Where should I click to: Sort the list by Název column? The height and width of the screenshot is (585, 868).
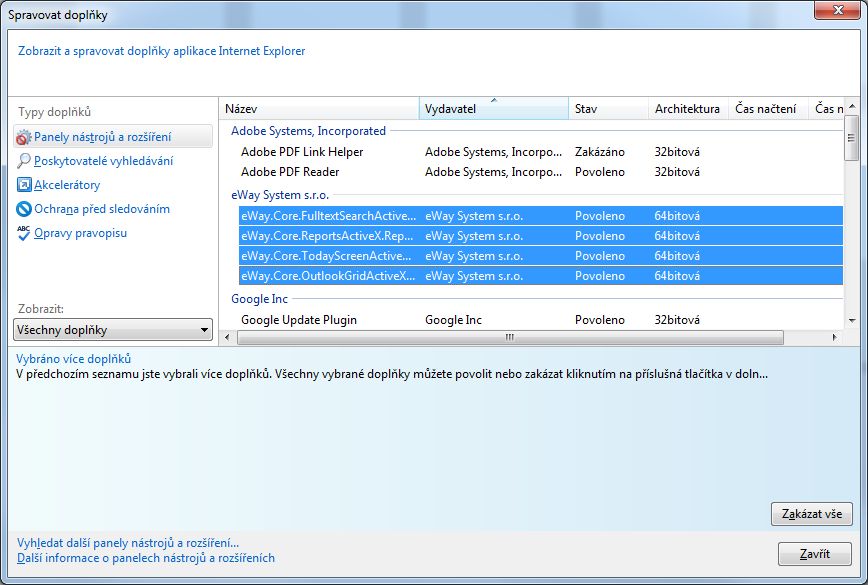coord(319,108)
